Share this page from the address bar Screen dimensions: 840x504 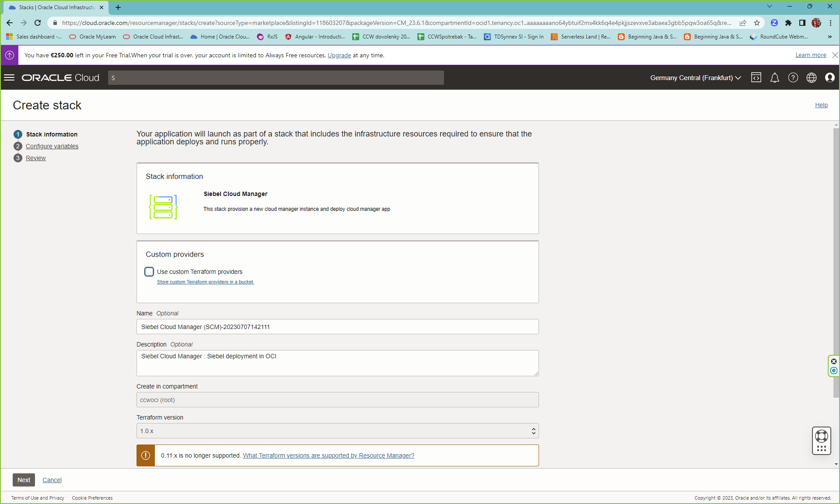(743, 23)
